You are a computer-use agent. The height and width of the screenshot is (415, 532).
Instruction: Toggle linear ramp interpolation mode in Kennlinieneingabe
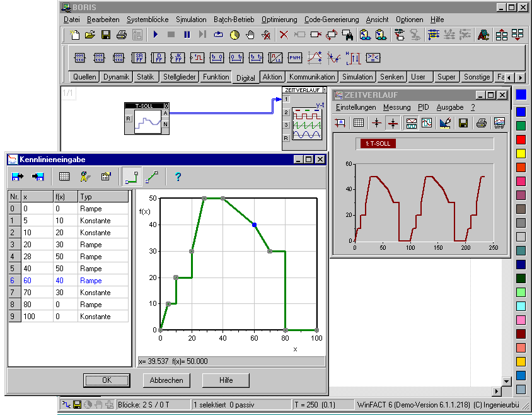click(x=152, y=177)
